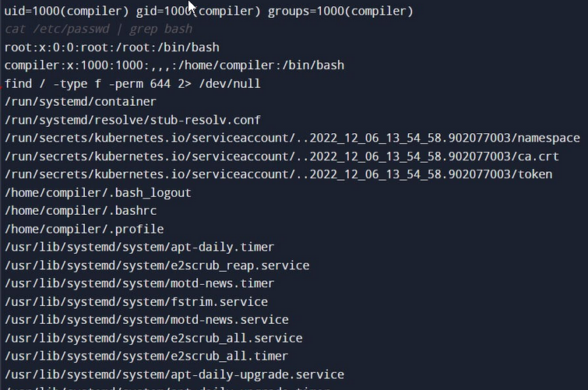Click the /home/compiler/.bash_logout path
588x390 pixels.
pos(97,192)
